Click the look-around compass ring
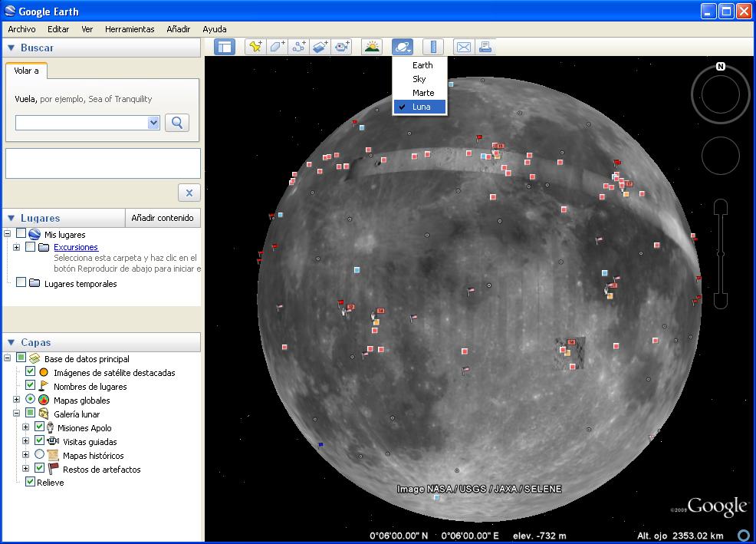The width and height of the screenshot is (756, 544). [720, 94]
